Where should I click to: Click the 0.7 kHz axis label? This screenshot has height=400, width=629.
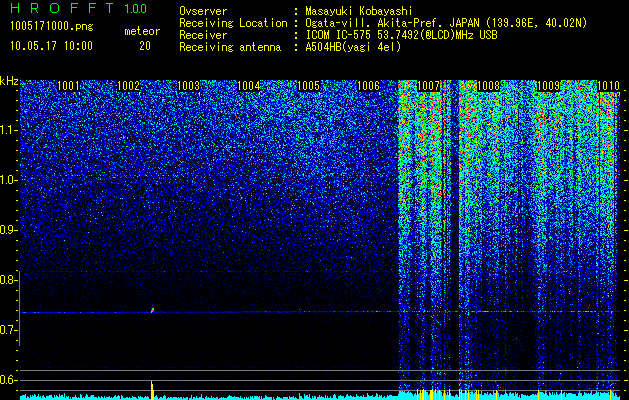coord(7,330)
